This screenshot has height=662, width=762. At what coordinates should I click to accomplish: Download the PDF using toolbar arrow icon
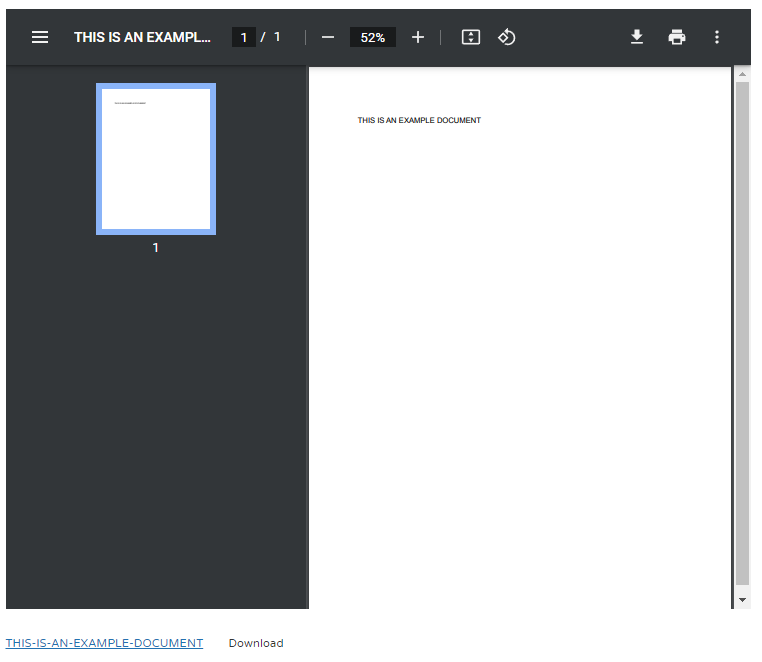(637, 37)
